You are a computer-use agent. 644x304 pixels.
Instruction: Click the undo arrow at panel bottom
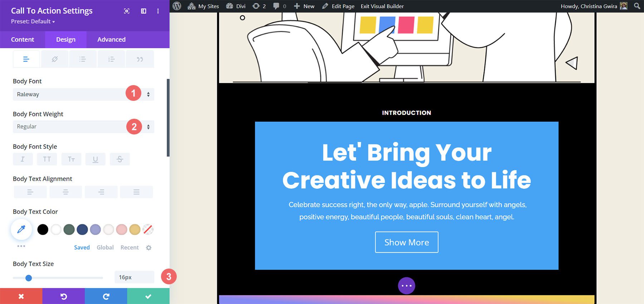pos(64,296)
